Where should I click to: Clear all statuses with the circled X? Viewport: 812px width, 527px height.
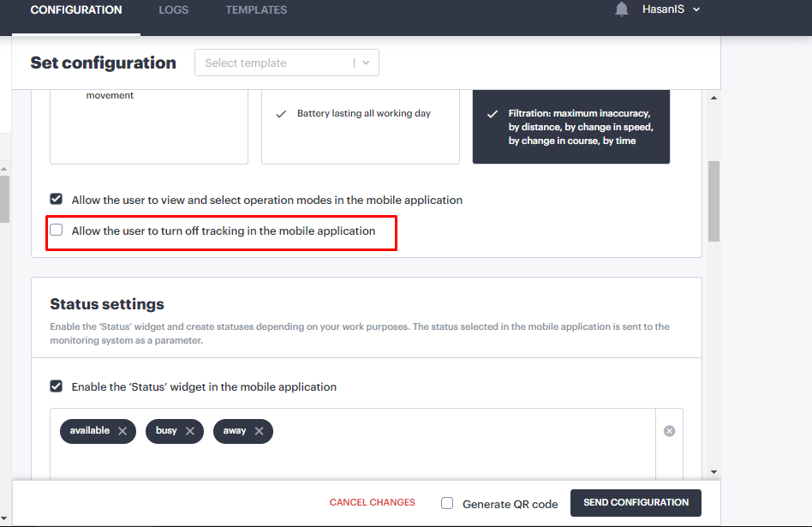669,431
